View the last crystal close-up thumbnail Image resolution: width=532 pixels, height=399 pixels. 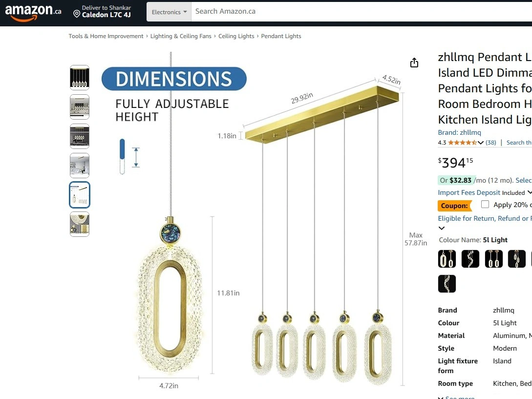coord(80,224)
